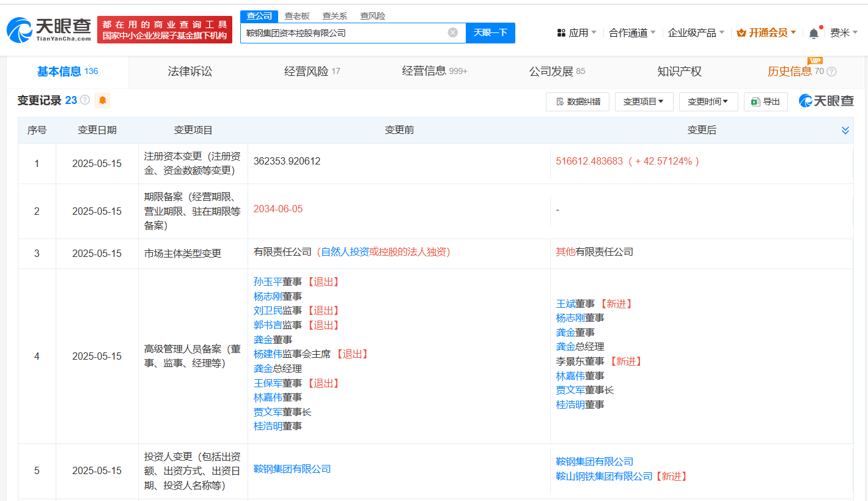868x501 pixels.
Task: Open 孙玉平 director profile link
Action: 268,282
